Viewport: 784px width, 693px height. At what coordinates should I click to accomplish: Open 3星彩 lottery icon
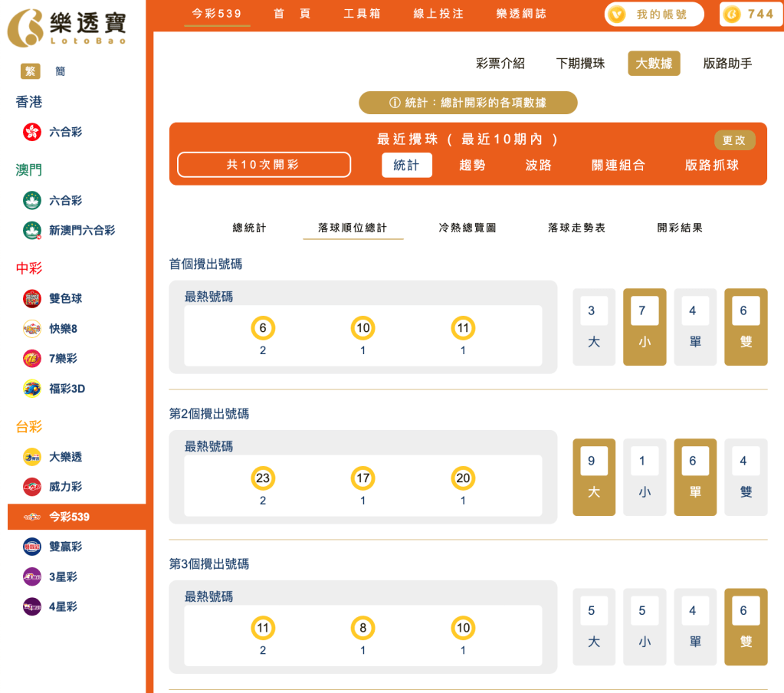pyautogui.click(x=32, y=576)
